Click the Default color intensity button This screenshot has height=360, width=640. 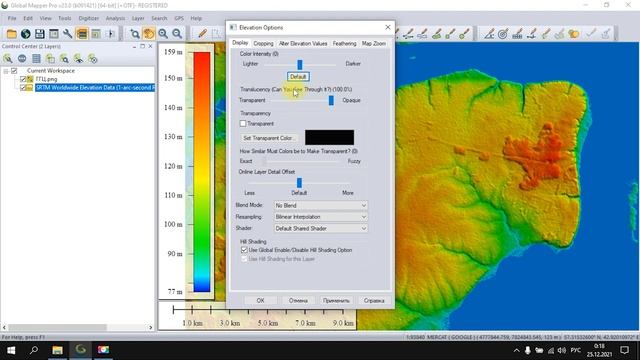[x=298, y=77]
